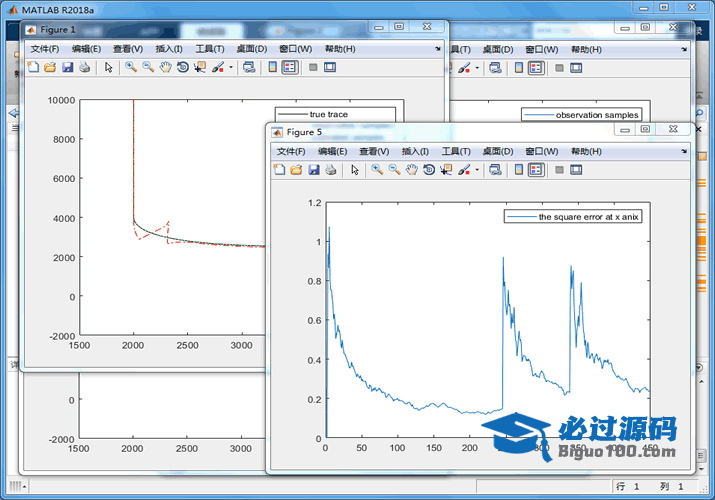This screenshot has height=500, width=715.
Task: Open 查看(V) menu in Figure 1
Action: (x=128, y=49)
